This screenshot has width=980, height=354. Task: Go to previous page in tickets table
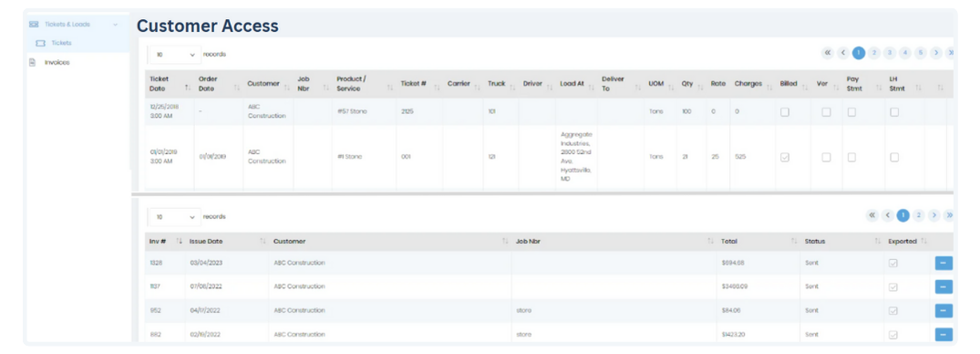tap(843, 53)
